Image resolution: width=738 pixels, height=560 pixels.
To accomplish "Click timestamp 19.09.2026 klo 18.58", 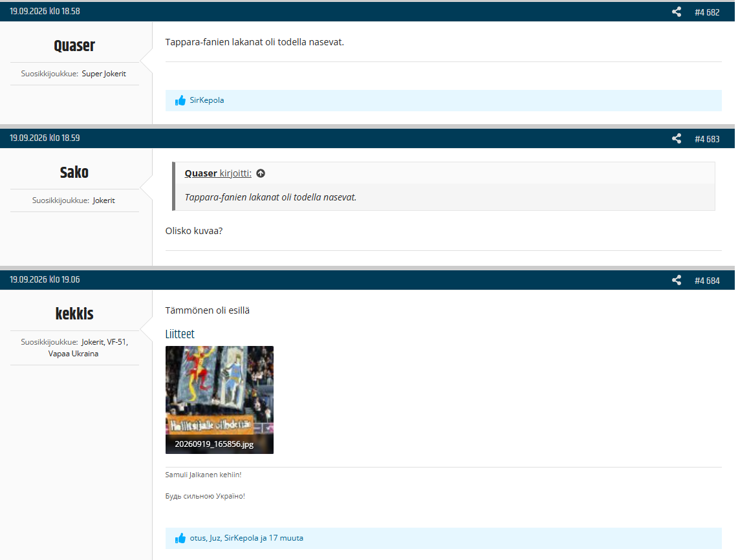I will [45, 11].
